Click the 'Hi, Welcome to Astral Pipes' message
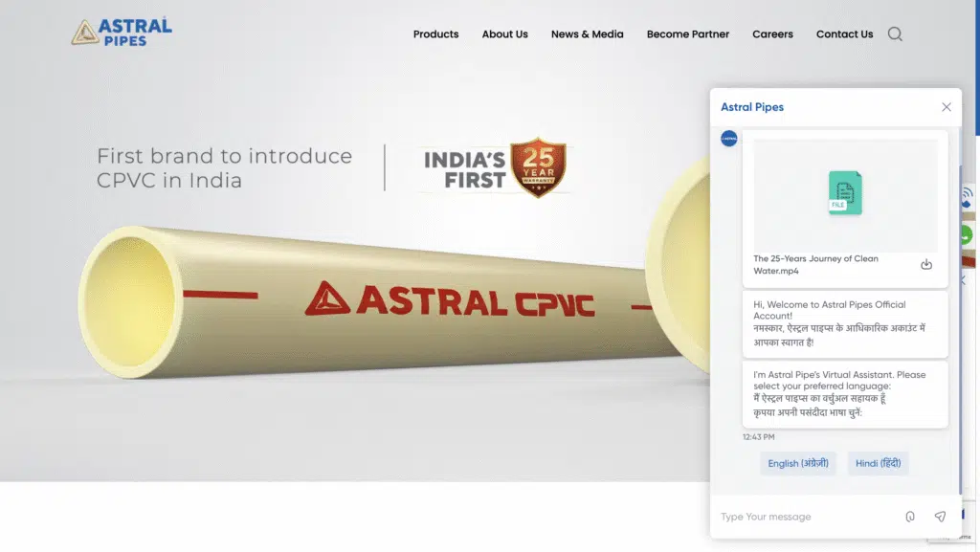This screenshot has width=980, height=552. click(x=845, y=324)
